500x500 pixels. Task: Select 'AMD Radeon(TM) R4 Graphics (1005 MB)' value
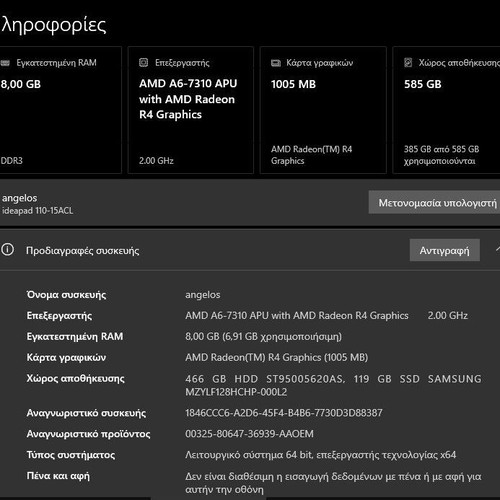pos(277,357)
